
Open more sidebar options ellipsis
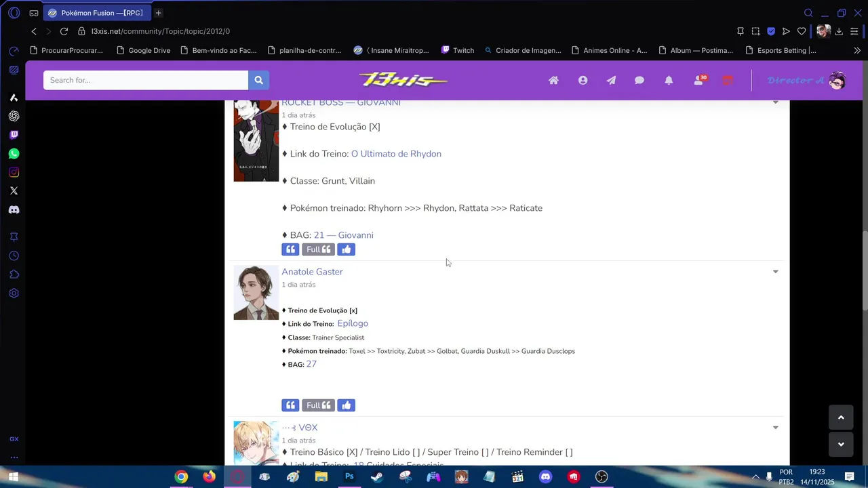(14, 457)
